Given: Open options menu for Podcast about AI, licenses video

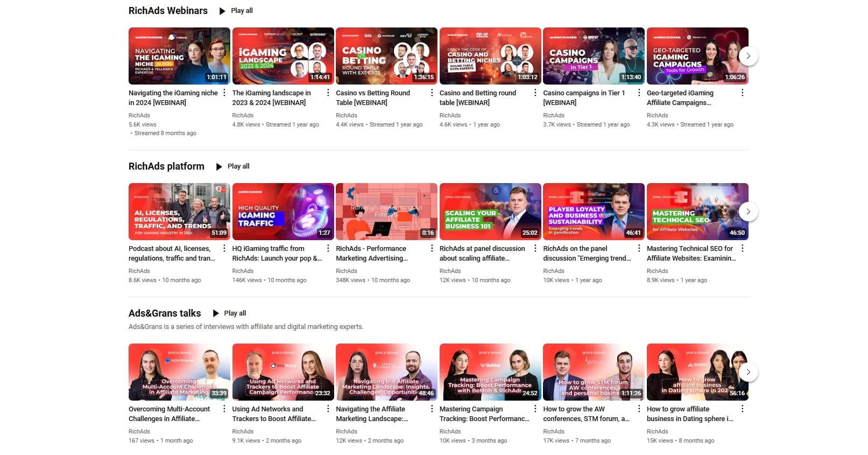Looking at the screenshot, I should [x=224, y=248].
